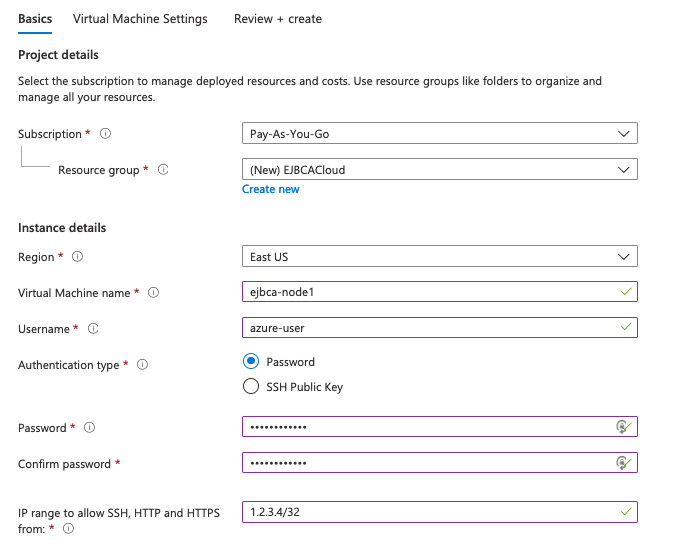
Task: Click reveal icon in Password field
Action: pos(622,428)
